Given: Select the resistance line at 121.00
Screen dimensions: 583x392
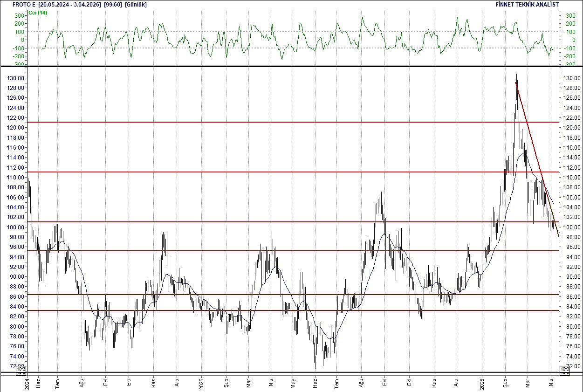Looking at the screenshot, I should coord(280,122).
